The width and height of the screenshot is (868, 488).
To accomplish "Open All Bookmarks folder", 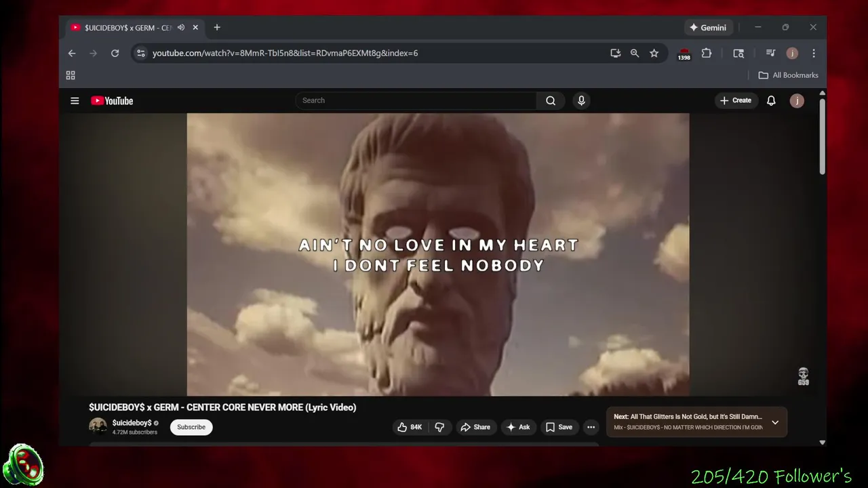I will 789,75.
